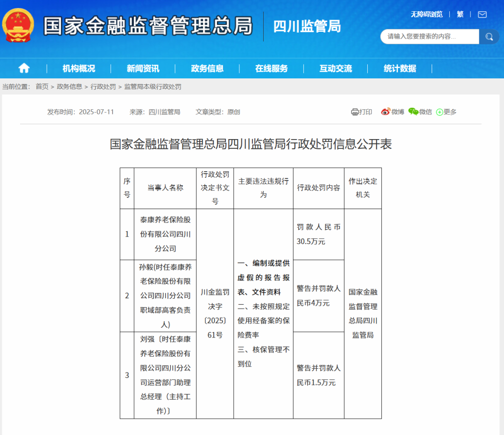Screen dimensions: 504x435
Task: Click 政务信息 in the breadcrumb
Action: coord(70,87)
